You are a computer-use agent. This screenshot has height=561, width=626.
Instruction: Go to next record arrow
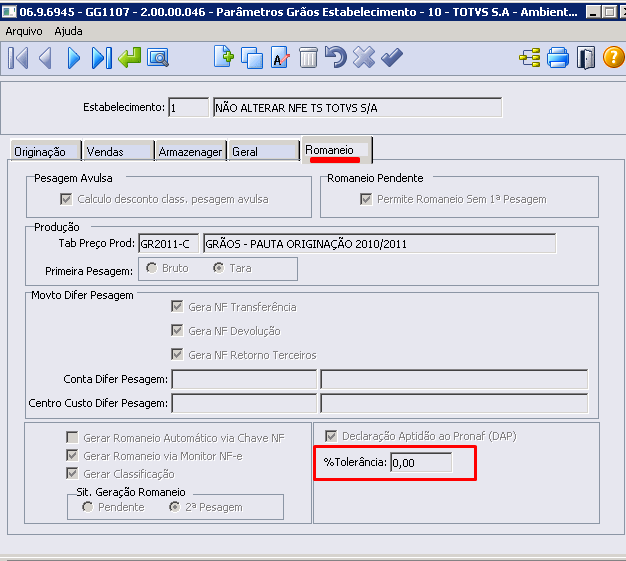point(73,58)
